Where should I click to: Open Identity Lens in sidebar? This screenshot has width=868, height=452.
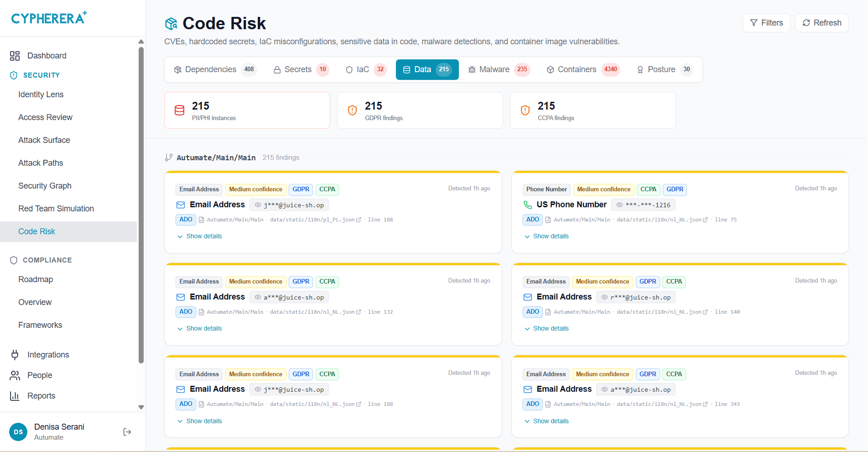(41, 95)
